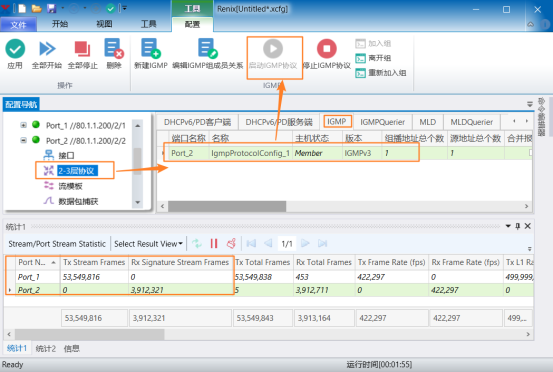Click 重新加入组 rejoin-group button
Viewport: 553px width, 372px height.
(381, 73)
